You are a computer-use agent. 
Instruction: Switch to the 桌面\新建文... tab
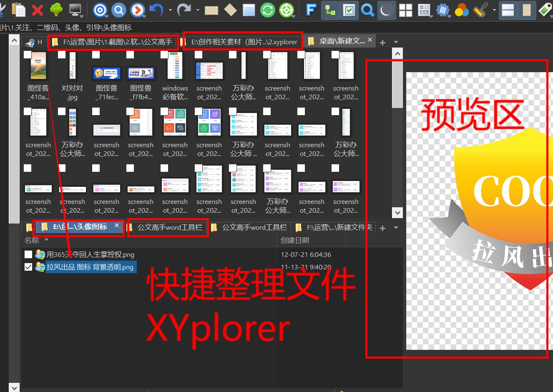[338, 41]
